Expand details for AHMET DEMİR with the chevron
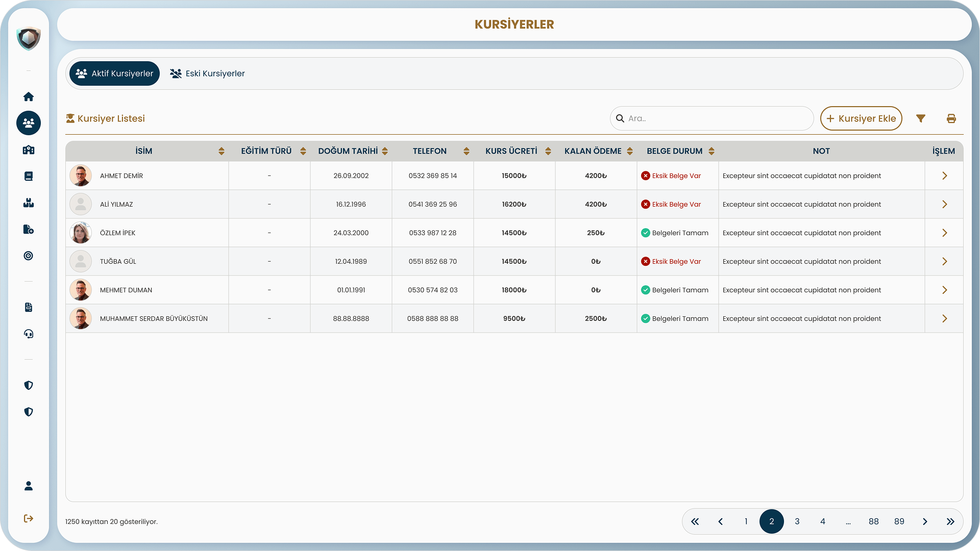Image resolution: width=980 pixels, height=551 pixels. (945, 176)
